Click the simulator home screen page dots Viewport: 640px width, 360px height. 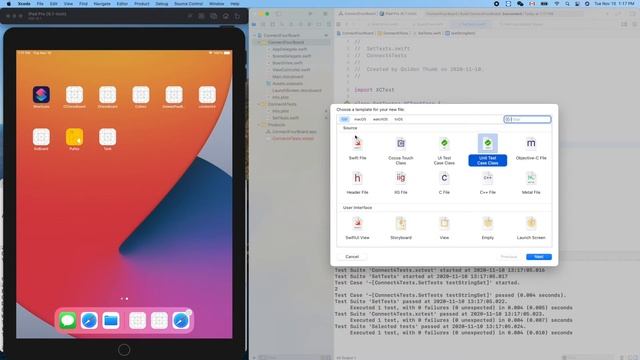pyautogui.click(x=124, y=299)
